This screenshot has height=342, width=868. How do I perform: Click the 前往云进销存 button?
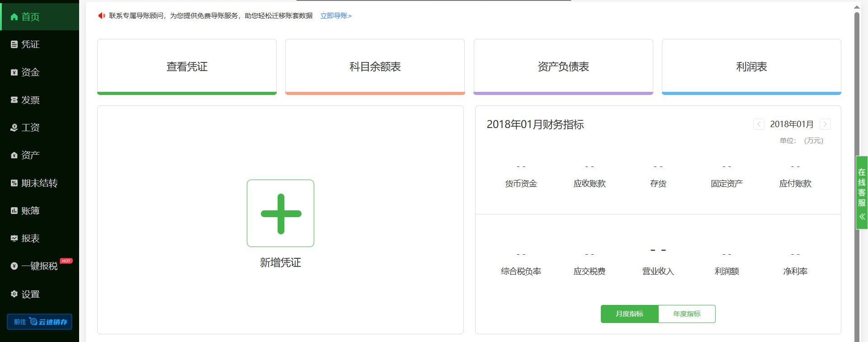coord(39,322)
